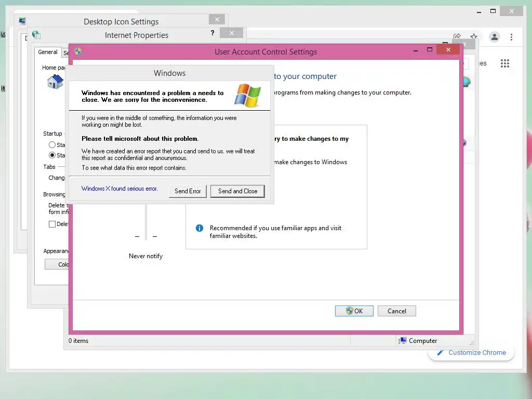Screen dimensions: 532x399
Task: Click the Desktop Icon Settings monitor icon
Action: (22, 21)
